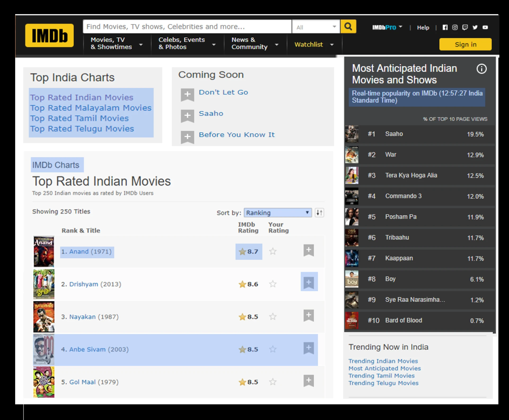The image size is (509, 420).
Task: Add Gol Maal via its watchlist ribbon icon
Action: pyautogui.click(x=308, y=381)
